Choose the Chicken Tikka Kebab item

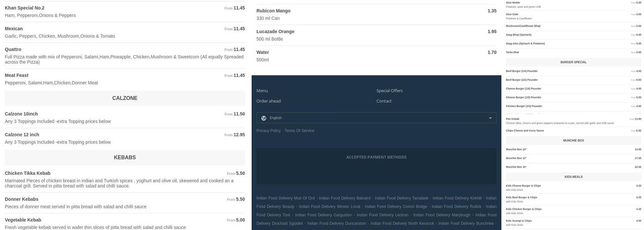click(28, 173)
